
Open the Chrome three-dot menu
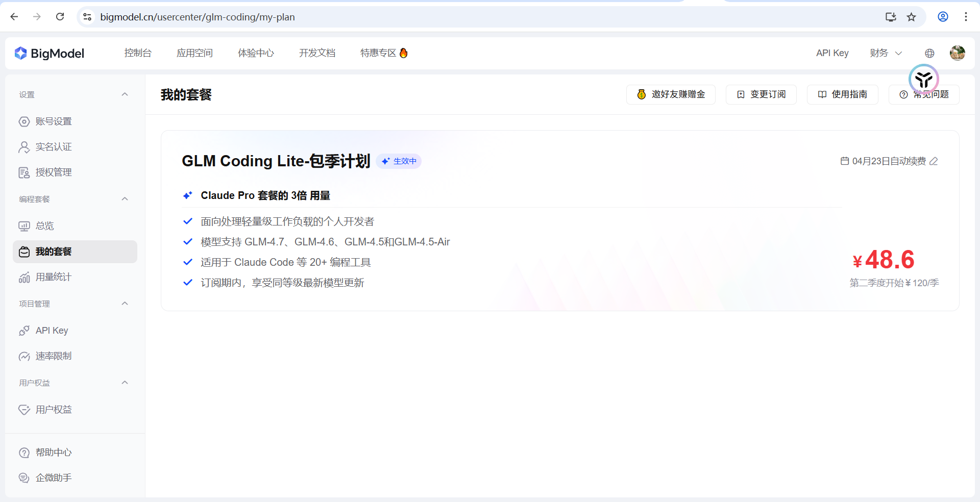coord(966,17)
